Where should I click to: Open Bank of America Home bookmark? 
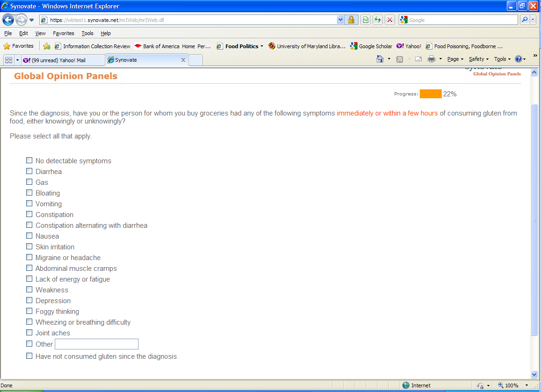[173, 46]
